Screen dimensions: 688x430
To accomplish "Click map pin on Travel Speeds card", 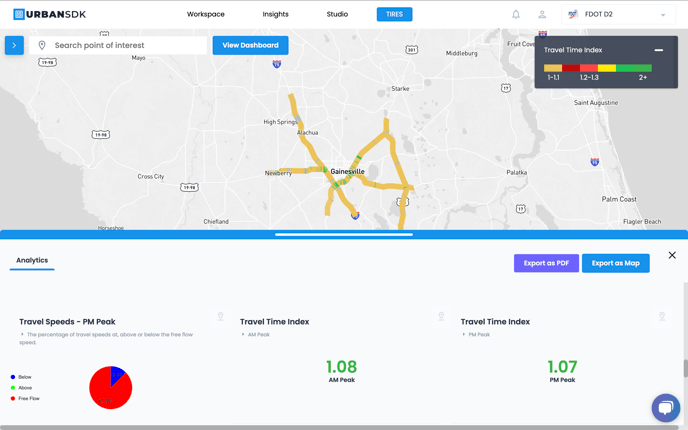I will [x=221, y=316].
